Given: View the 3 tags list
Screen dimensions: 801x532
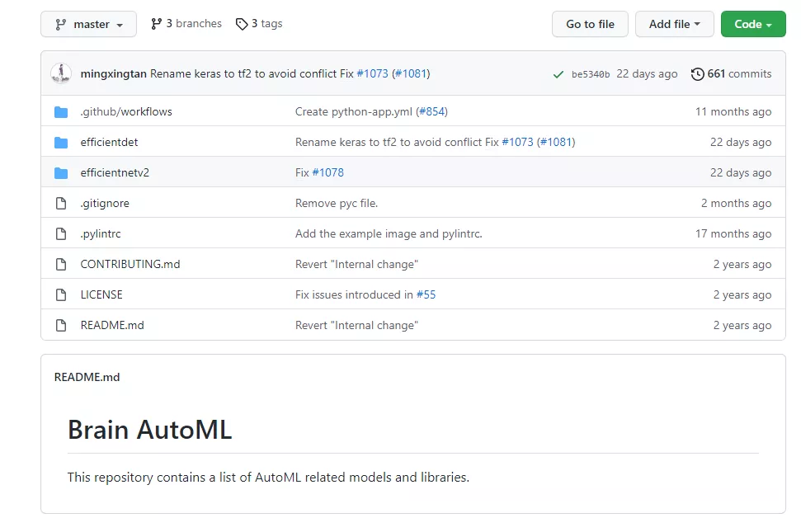Looking at the screenshot, I should 259,24.
